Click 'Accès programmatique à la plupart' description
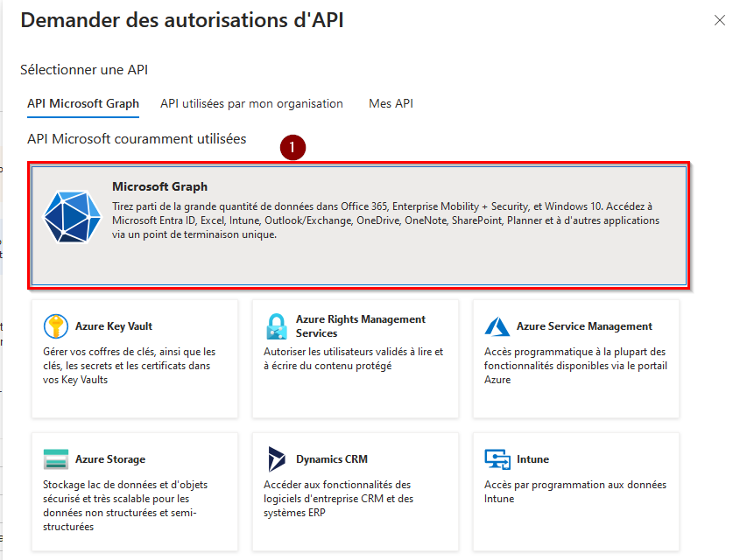 pos(575,366)
